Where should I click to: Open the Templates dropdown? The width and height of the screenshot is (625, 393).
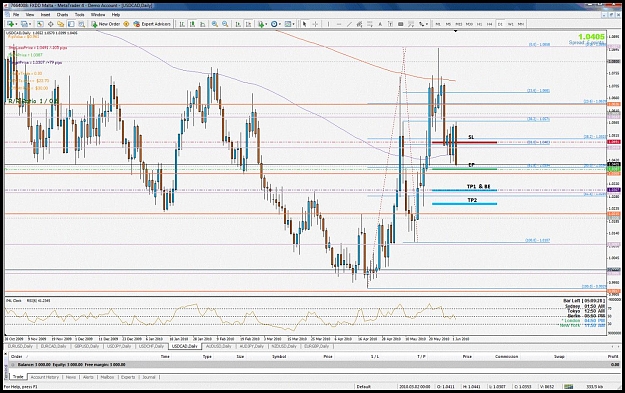pyautogui.click(x=290, y=24)
